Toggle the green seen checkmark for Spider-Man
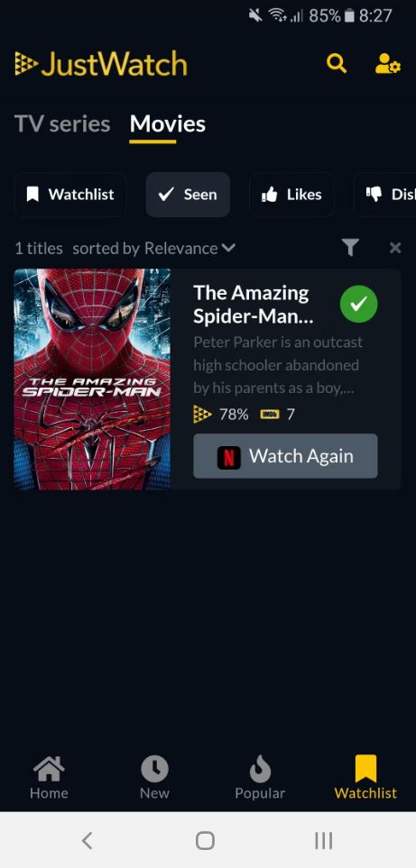Screen dimensions: 416x868 (359, 304)
